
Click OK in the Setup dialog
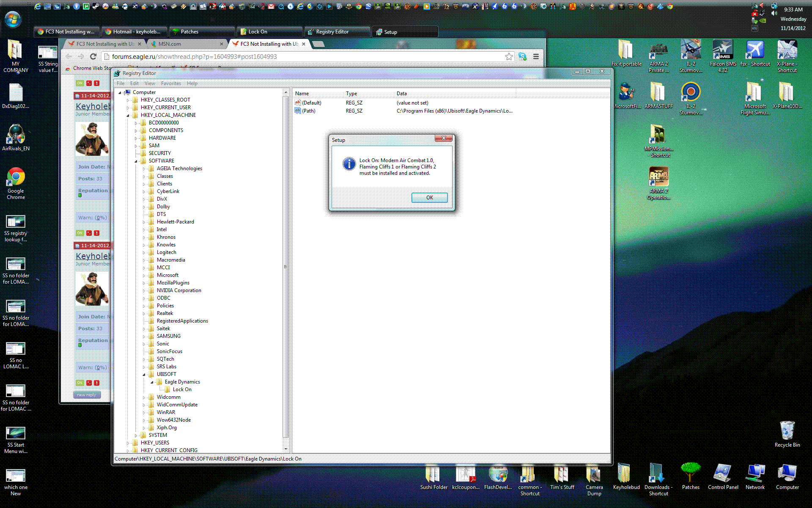click(x=429, y=198)
